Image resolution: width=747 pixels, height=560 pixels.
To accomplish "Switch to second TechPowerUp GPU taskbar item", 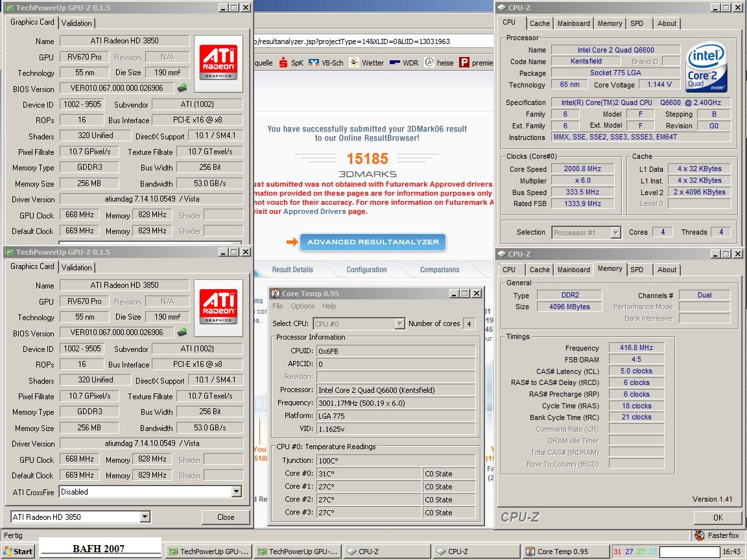I will coord(297,552).
